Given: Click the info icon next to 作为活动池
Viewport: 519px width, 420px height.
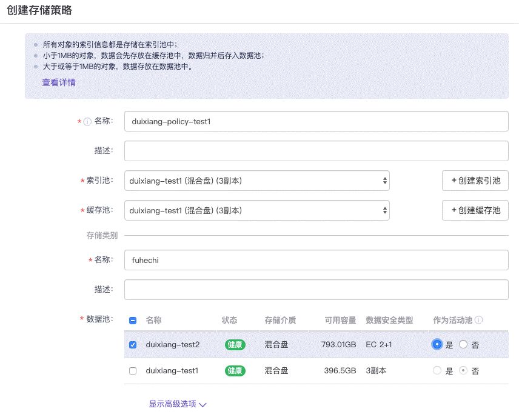Looking at the screenshot, I should click(x=478, y=320).
